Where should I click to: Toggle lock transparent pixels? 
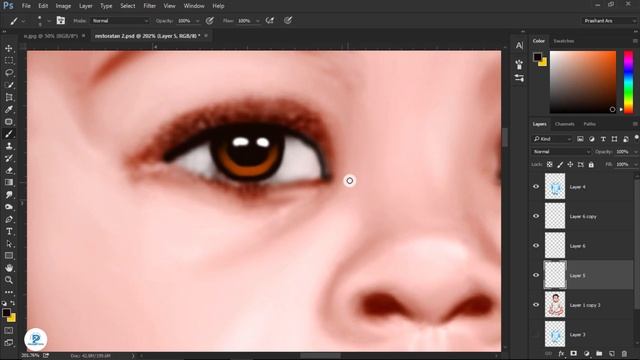coord(549,164)
